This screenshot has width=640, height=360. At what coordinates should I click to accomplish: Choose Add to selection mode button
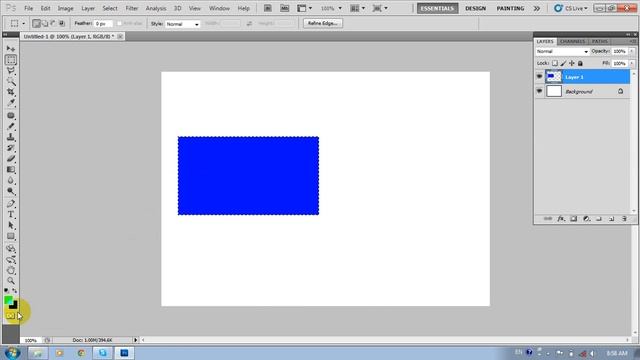pos(45,24)
